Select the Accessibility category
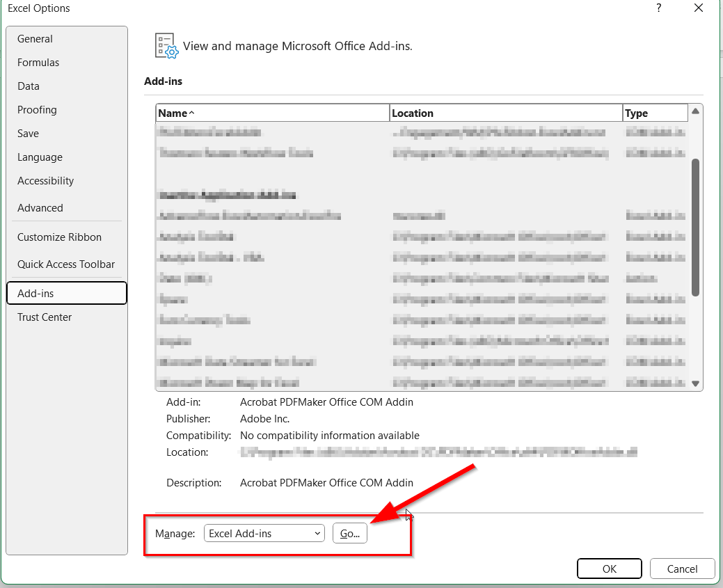Screen dimensions: 723x588 [45, 181]
